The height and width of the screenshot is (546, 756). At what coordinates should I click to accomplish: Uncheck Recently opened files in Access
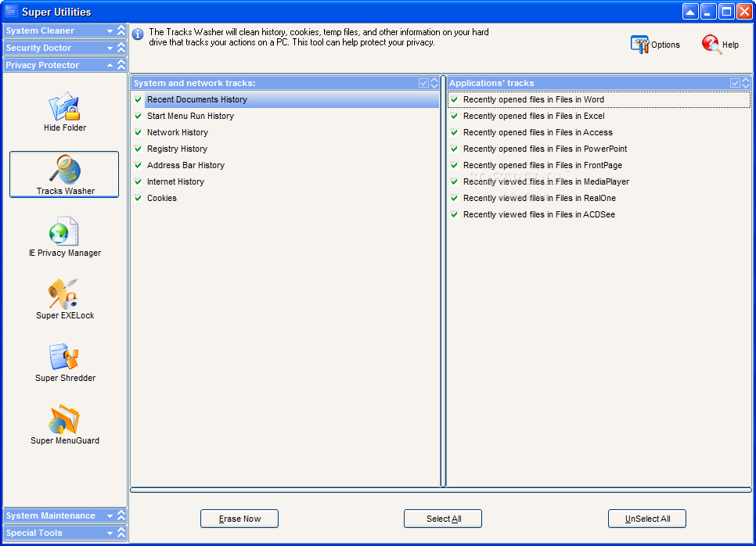[454, 132]
